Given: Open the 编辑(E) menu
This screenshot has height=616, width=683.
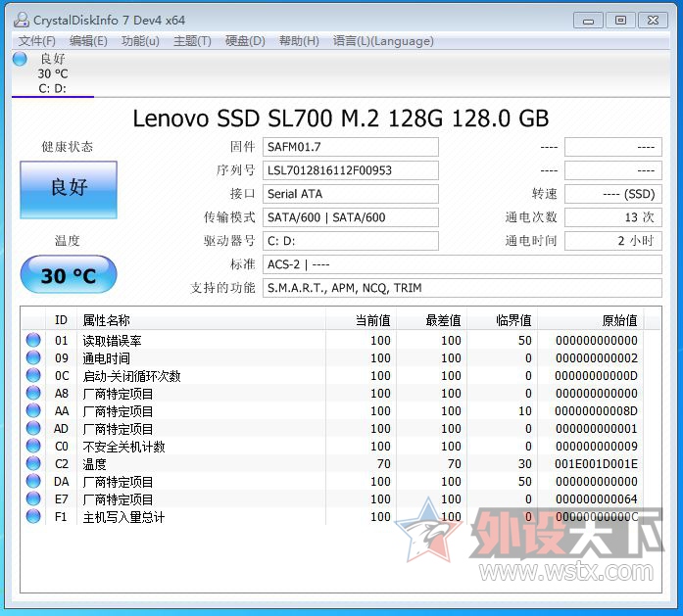Looking at the screenshot, I should click(88, 41).
